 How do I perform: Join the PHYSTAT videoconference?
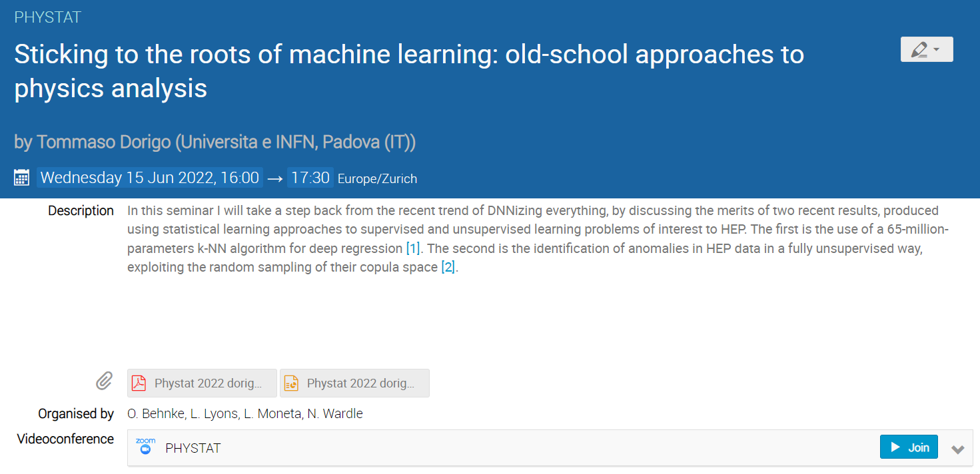click(909, 447)
